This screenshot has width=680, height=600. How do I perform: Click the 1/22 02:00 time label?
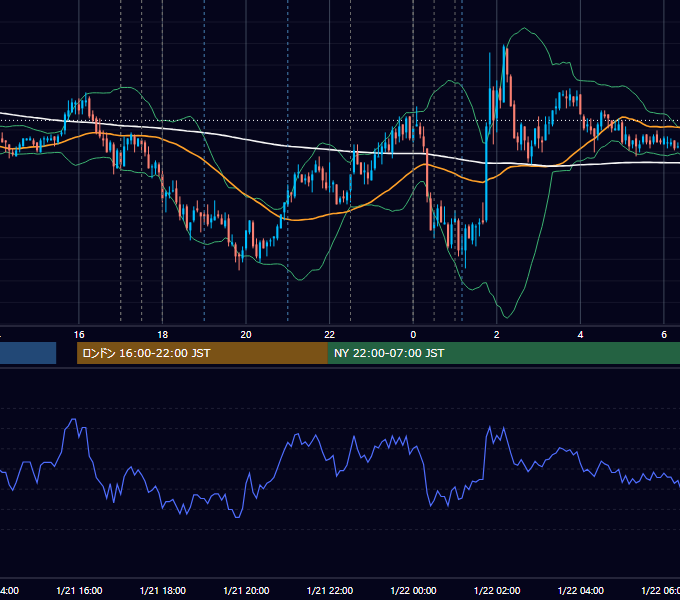pyautogui.click(x=497, y=590)
